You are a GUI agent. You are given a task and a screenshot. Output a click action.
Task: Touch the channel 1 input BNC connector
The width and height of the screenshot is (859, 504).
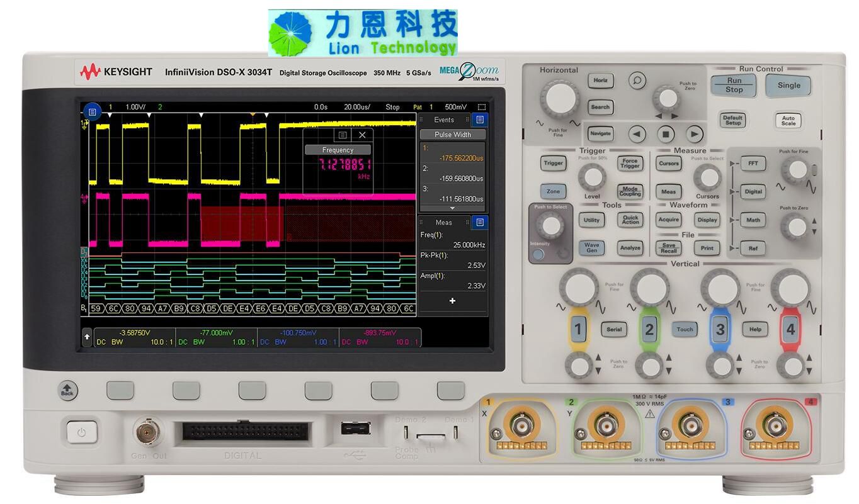(x=521, y=426)
